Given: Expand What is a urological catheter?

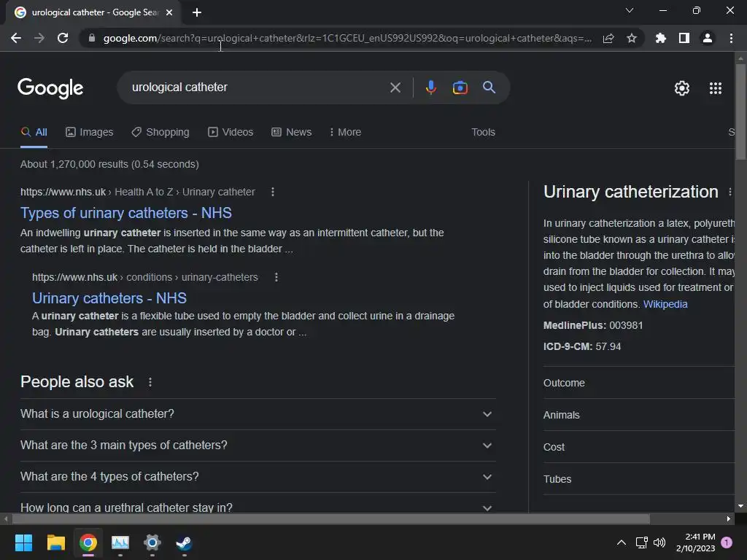Looking at the screenshot, I should point(258,414).
